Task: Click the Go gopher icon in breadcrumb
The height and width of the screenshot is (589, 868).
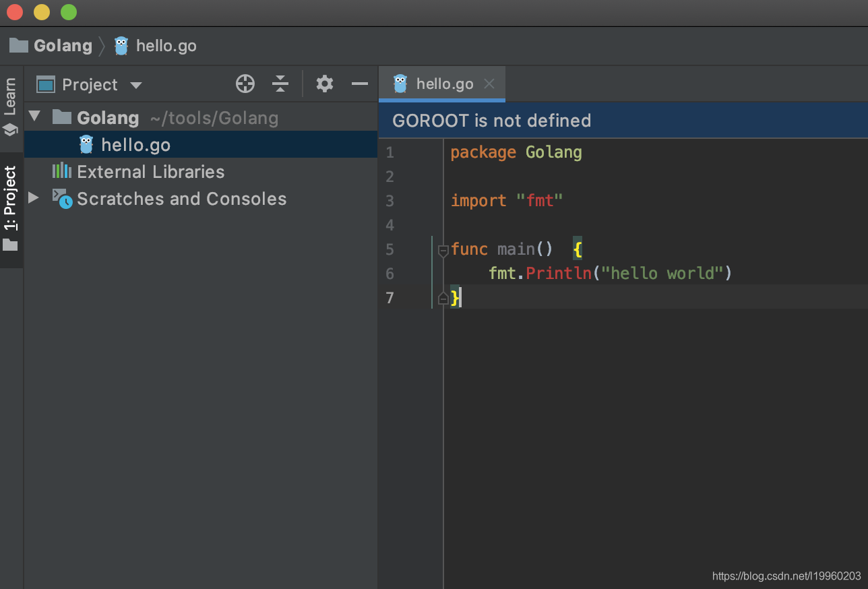Action: tap(121, 46)
